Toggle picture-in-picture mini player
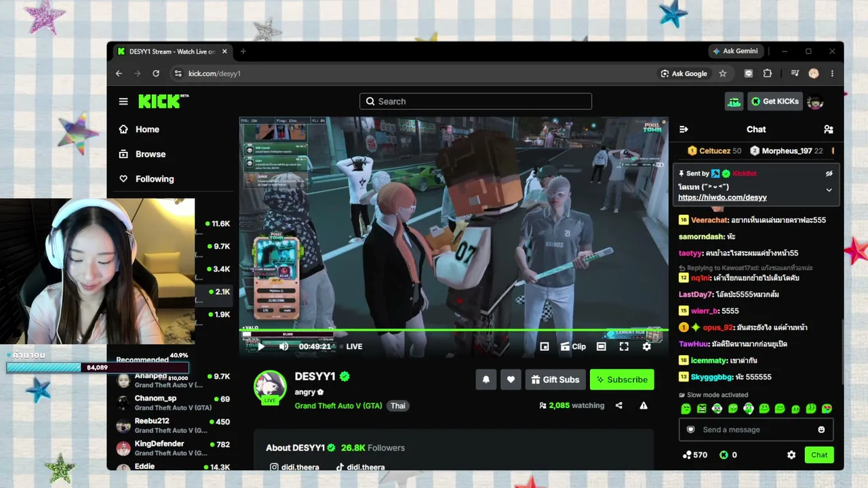This screenshot has height=488, width=868. point(544,346)
